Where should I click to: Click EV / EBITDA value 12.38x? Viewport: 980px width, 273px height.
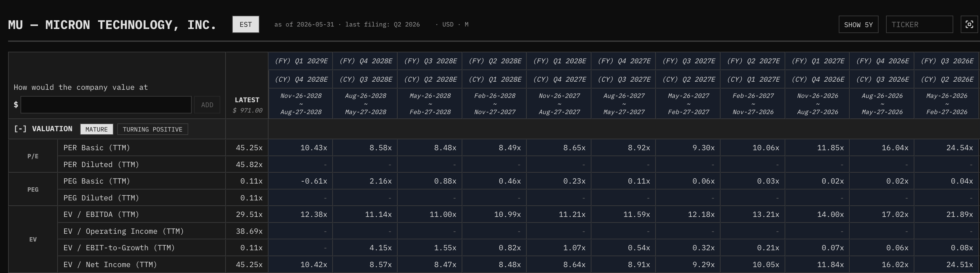301,214
